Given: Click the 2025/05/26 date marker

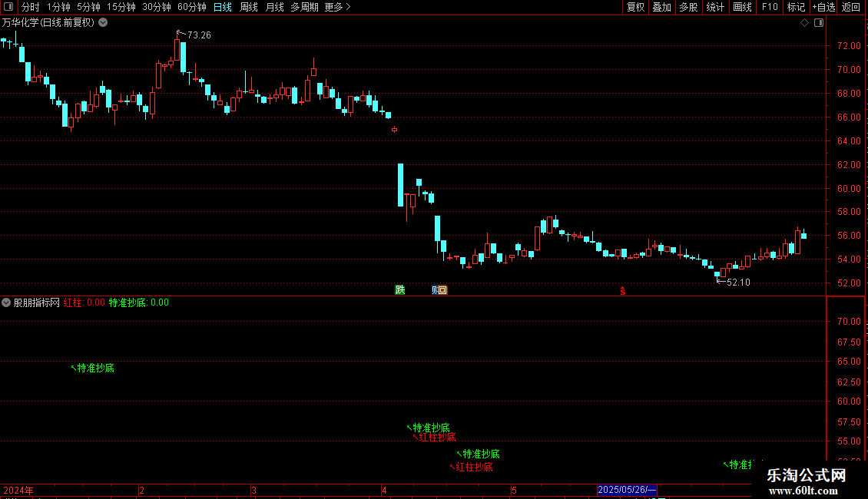Looking at the screenshot, I should coord(627,490).
